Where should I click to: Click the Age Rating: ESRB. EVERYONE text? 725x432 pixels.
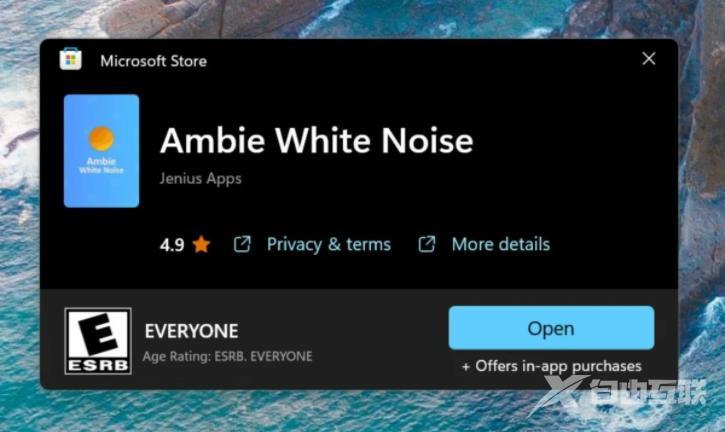click(x=227, y=356)
